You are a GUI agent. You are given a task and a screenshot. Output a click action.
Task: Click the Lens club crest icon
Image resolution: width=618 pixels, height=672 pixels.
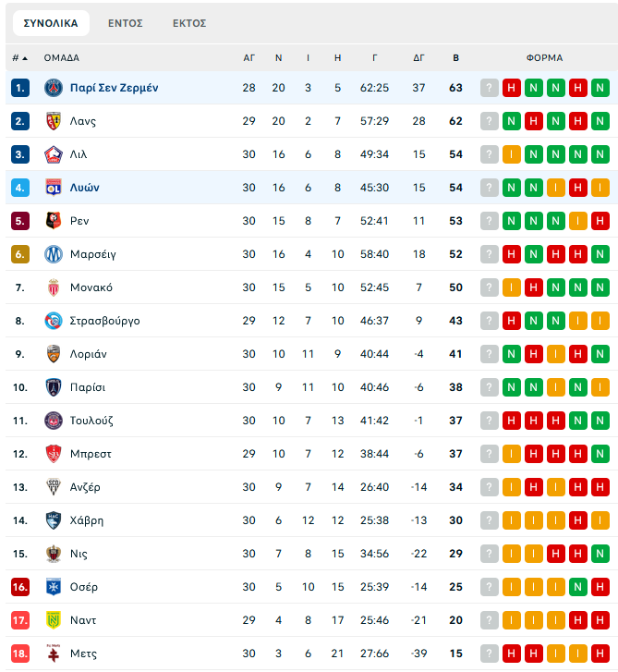click(x=53, y=121)
